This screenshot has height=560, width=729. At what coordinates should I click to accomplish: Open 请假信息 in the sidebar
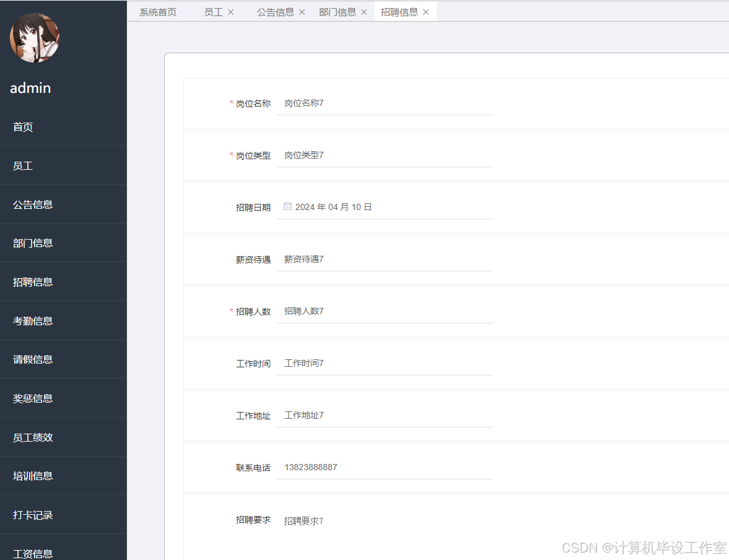coord(63,359)
